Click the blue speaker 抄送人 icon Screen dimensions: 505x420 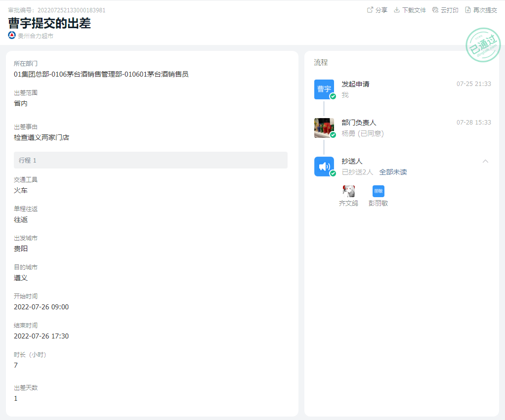coord(324,167)
